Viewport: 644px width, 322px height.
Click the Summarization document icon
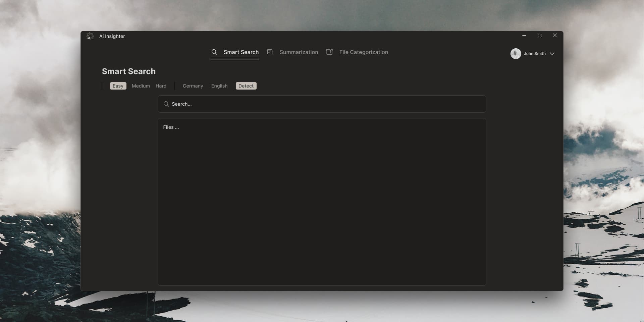270,52
